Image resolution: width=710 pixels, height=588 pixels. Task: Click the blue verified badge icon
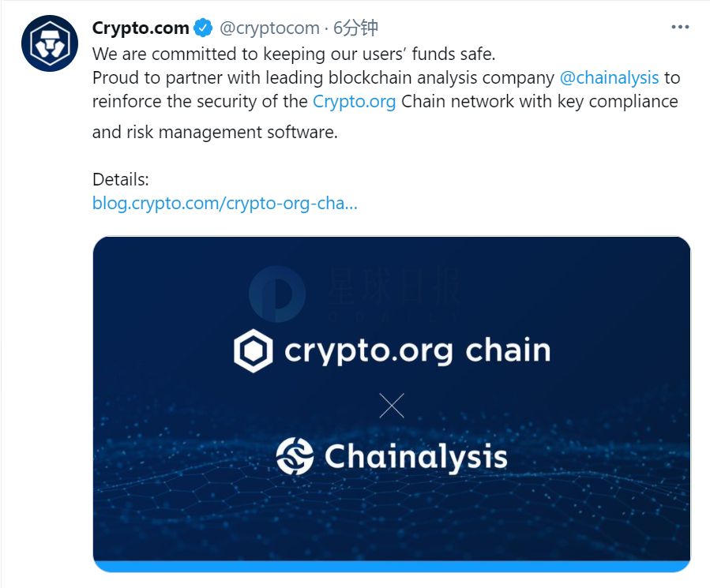tap(203, 28)
